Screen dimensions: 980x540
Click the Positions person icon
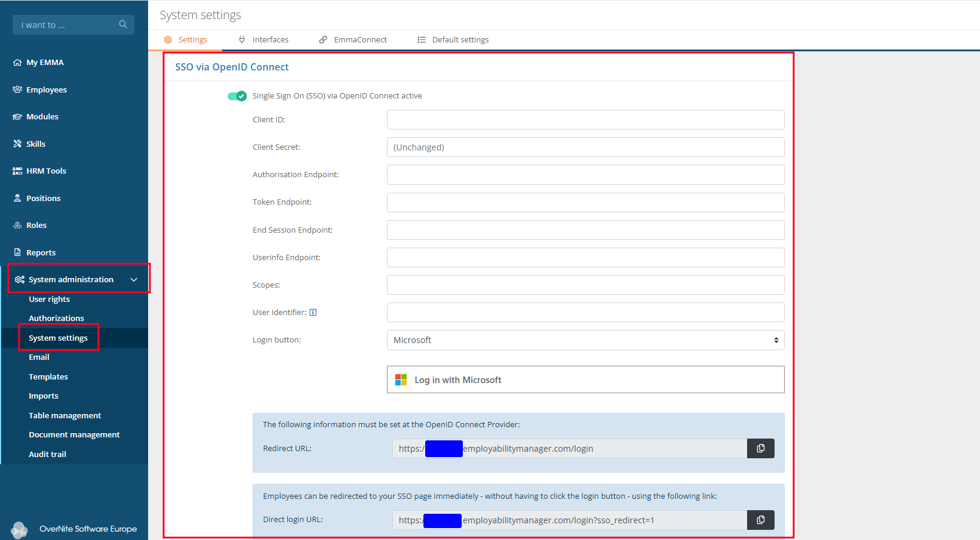[x=17, y=198]
